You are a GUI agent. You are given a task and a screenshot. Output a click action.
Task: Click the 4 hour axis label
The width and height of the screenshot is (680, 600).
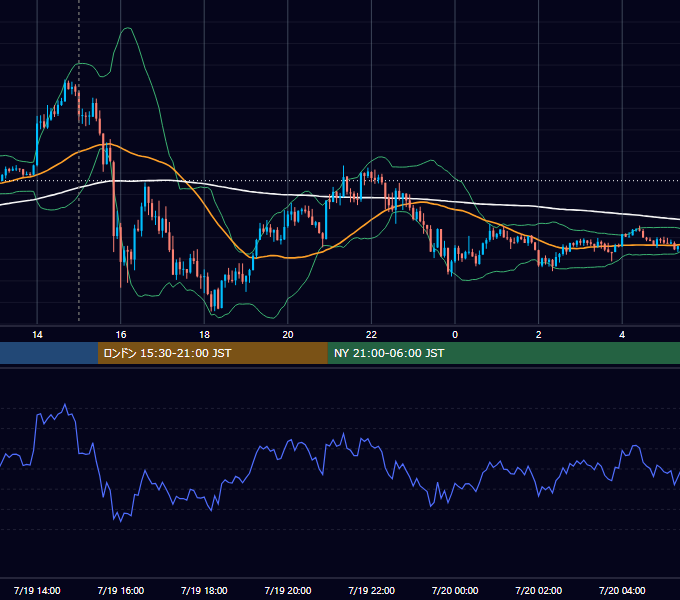(622, 335)
